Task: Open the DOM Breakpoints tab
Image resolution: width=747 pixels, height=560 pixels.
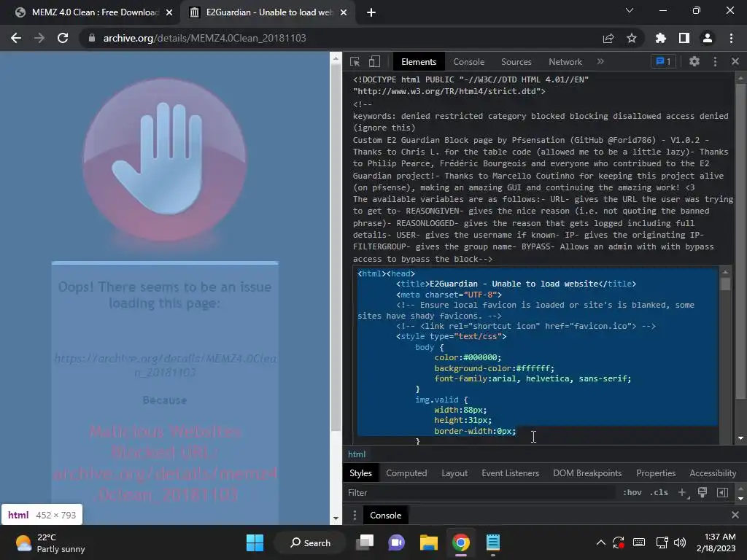Action: (587, 472)
